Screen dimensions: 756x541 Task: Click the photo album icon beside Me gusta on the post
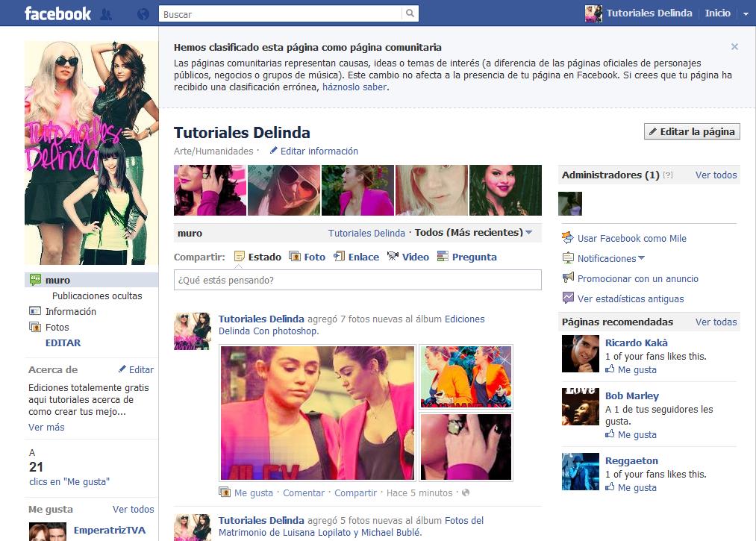point(224,492)
